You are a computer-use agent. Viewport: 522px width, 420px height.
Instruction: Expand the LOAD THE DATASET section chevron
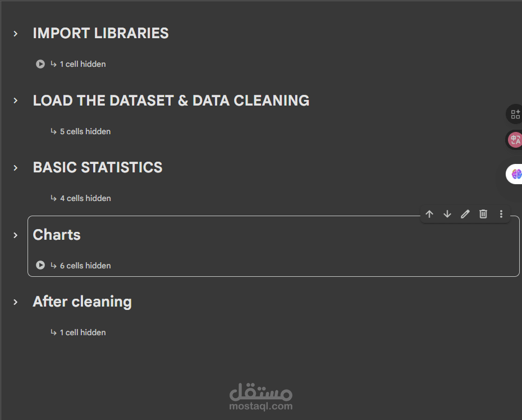point(16,101)
